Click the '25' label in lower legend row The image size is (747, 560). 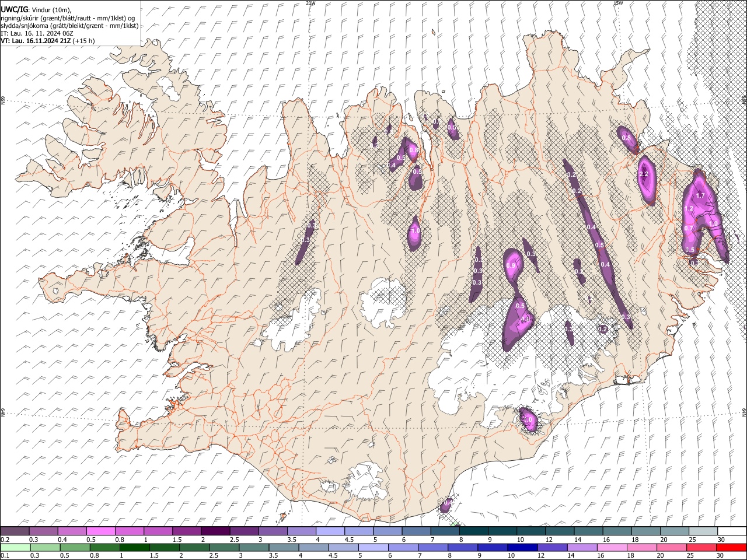(690, 556)
